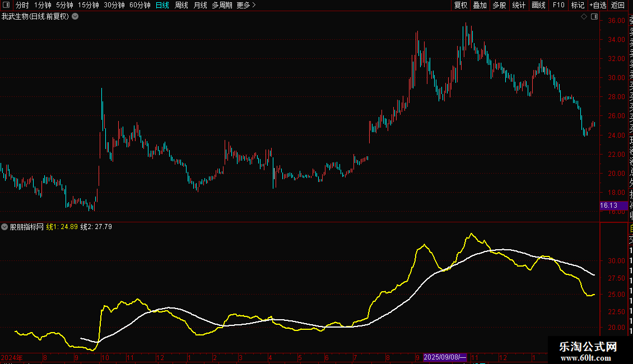Select the 60分钟 period
Screen dimensions: 633x364
tap(140, 5)
